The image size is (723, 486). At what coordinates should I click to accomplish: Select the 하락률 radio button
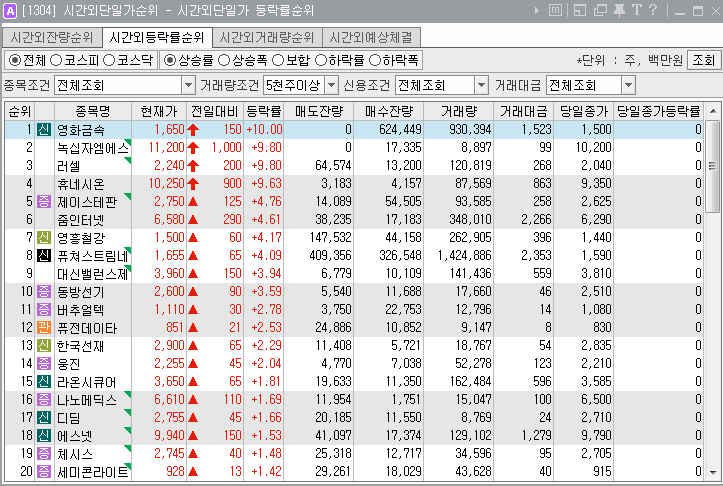click(x=321, y=60)
